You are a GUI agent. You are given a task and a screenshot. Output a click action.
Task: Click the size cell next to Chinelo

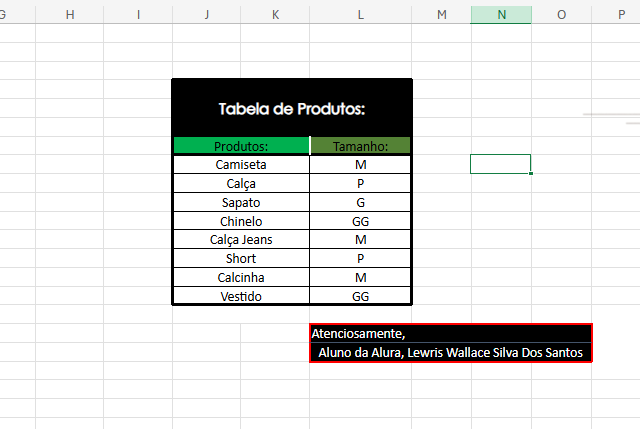pos(360,221)
